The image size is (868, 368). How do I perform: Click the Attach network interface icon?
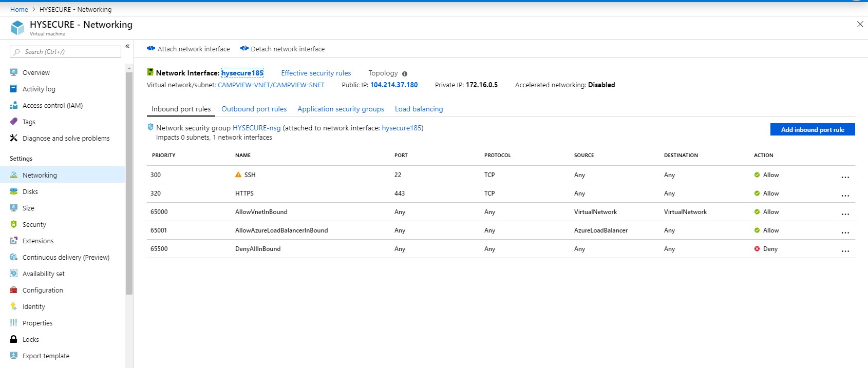tap(151, 49)
